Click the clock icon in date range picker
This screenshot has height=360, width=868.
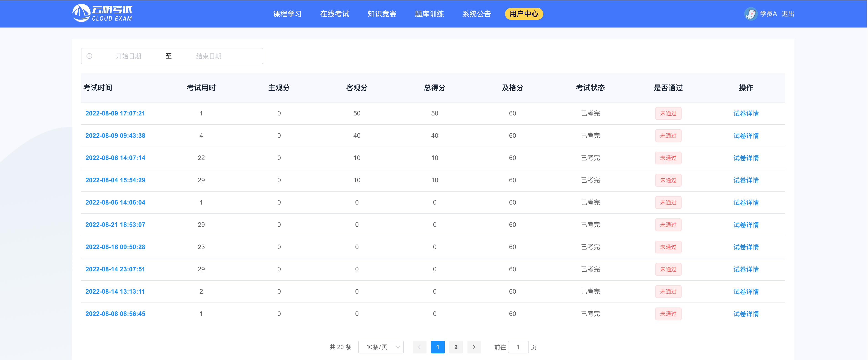point(89,56)
